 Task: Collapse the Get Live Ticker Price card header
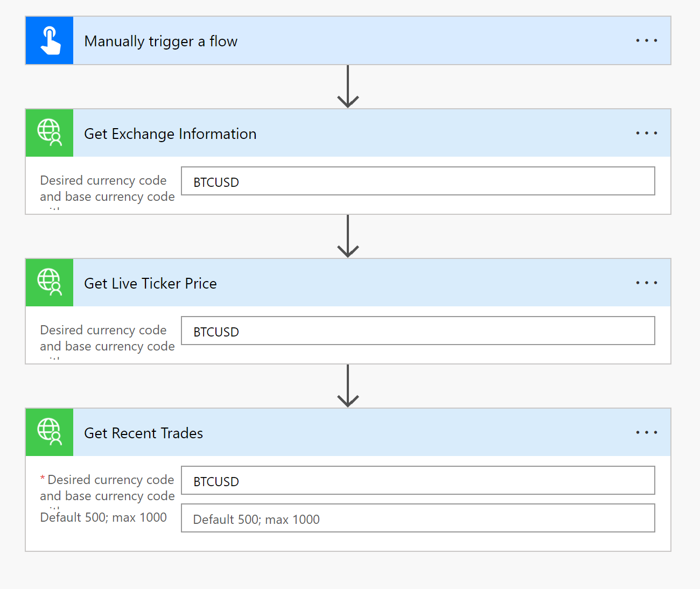click(x=348, y=283)
